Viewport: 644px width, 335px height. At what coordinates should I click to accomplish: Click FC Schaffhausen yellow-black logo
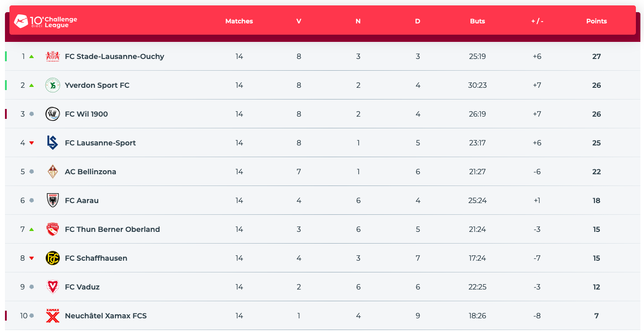[x=53, y=258]
